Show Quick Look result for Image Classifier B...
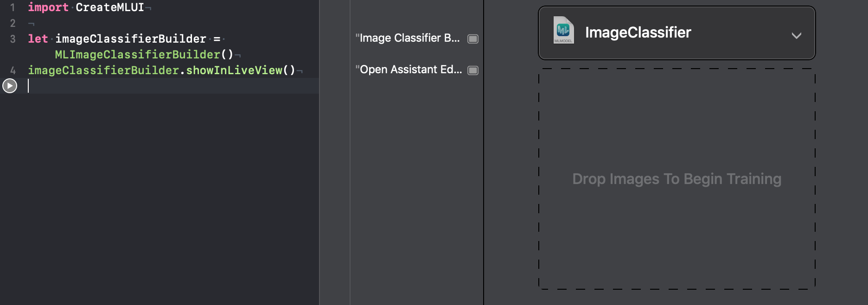868x305 pixels. [473, 39]
